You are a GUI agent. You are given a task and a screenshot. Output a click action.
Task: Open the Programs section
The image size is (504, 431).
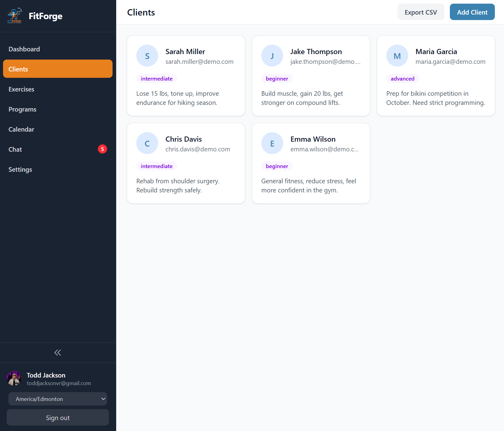(x=23, y=109)
